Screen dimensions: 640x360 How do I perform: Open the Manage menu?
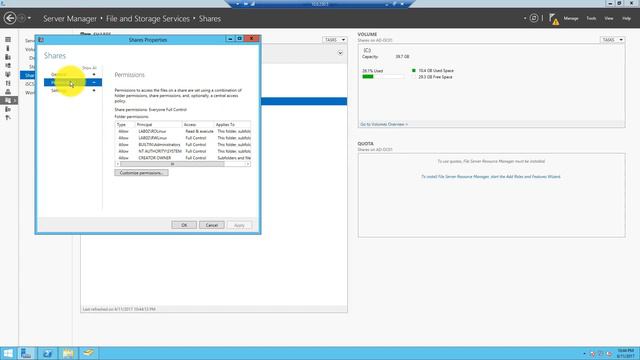[x=571, y=18]
